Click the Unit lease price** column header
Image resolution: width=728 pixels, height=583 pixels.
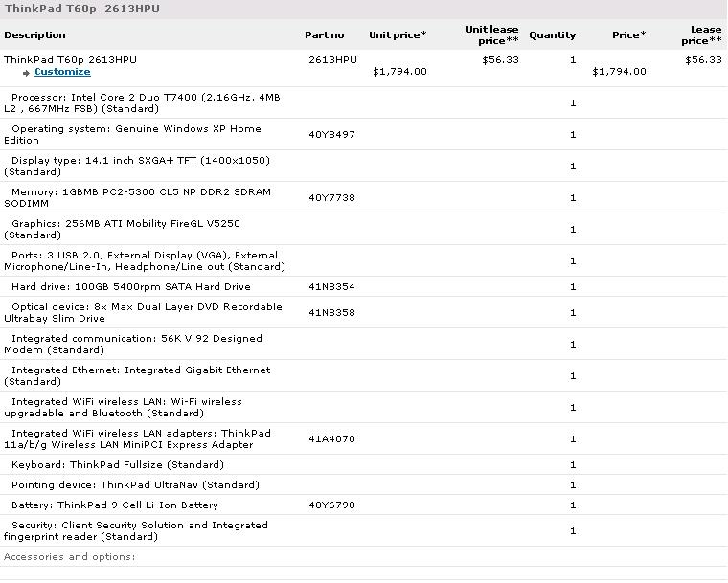click(x=492, y=34)
